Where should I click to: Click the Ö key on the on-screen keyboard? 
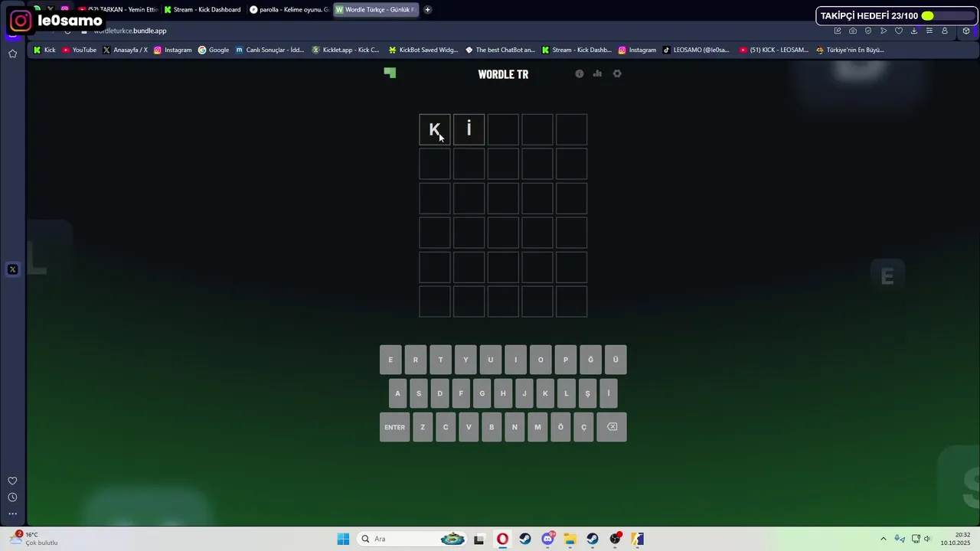560,427
